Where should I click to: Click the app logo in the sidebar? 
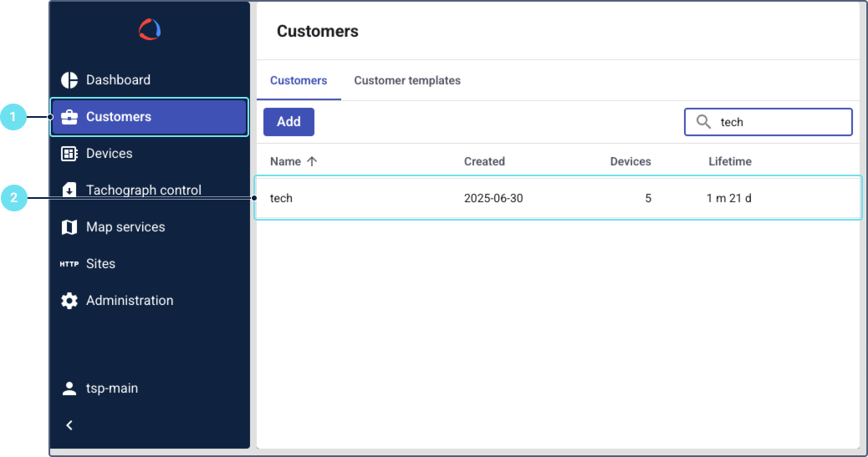(x=150, y=30)
